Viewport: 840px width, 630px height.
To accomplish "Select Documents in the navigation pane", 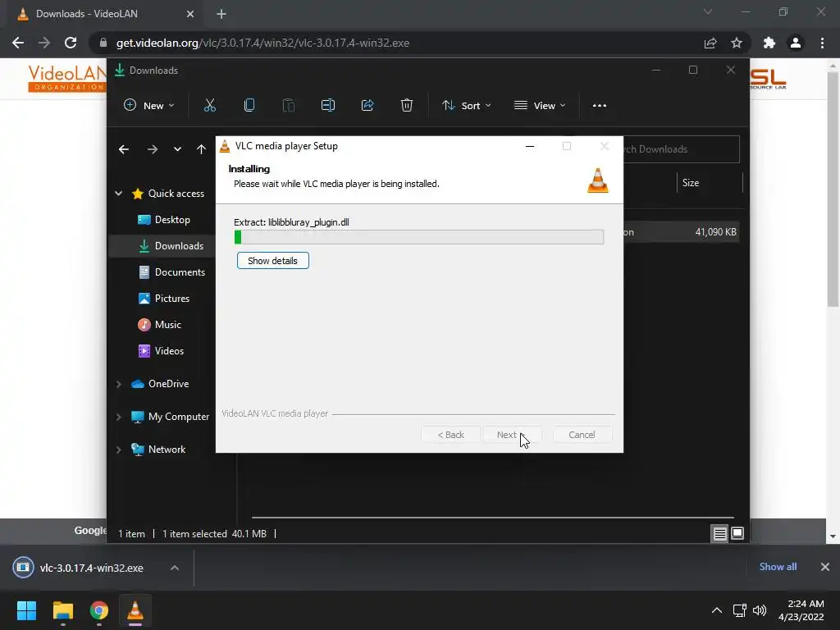I will [171, 272].
